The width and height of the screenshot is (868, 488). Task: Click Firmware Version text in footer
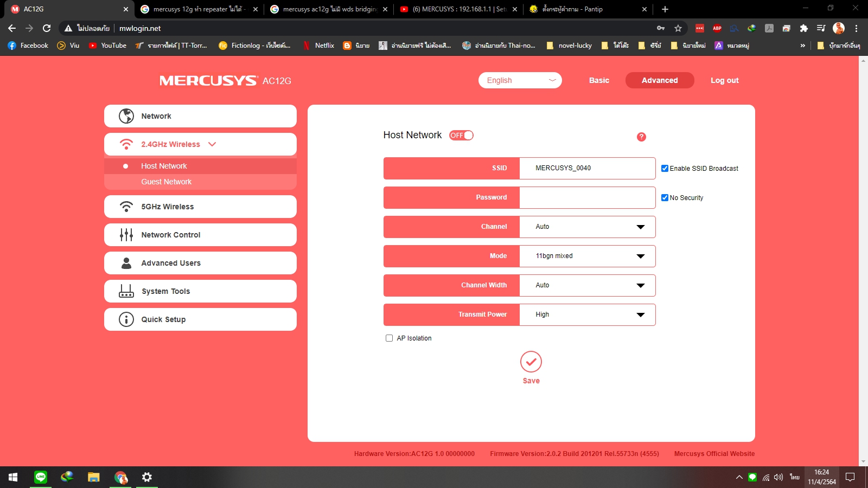point(575,454)
